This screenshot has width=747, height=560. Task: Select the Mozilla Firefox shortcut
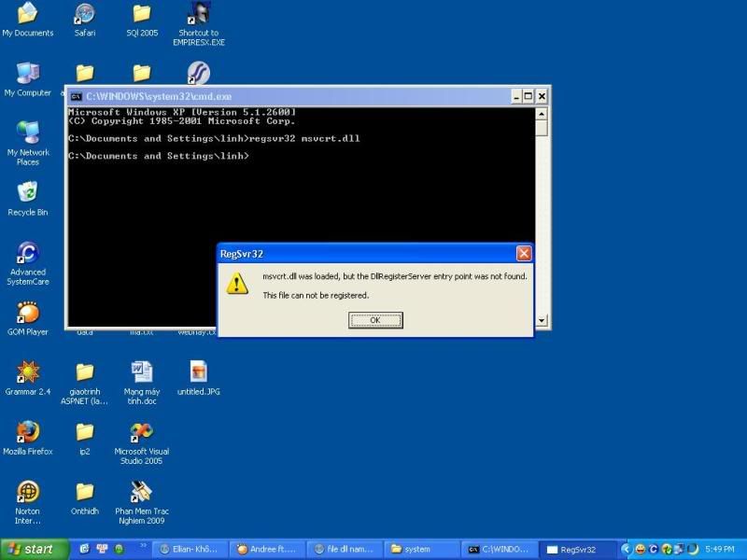tap(28, 438)
